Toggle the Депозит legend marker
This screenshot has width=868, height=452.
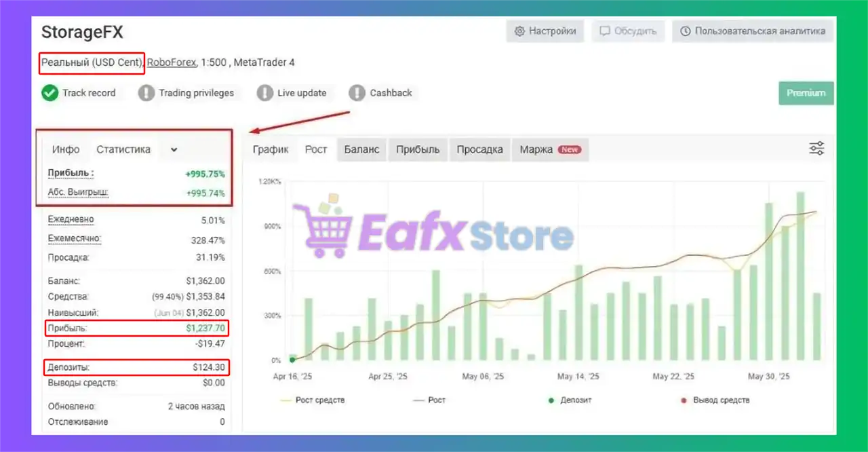pos(570,400)
